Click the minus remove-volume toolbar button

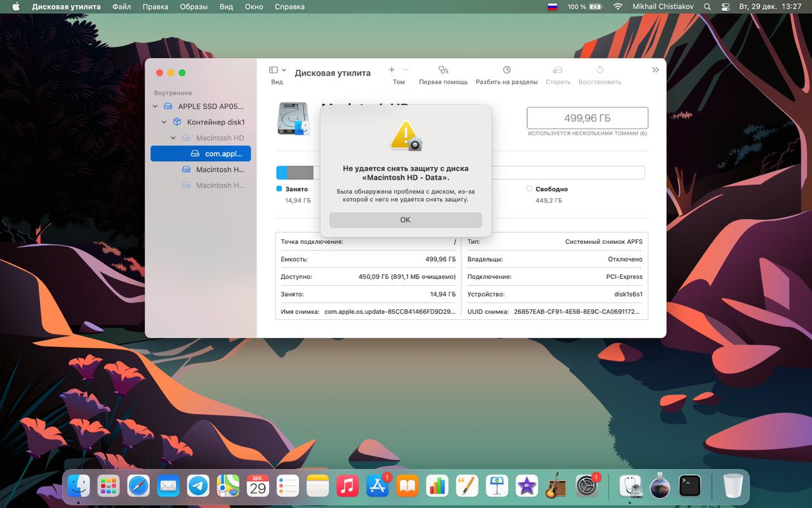406,70
